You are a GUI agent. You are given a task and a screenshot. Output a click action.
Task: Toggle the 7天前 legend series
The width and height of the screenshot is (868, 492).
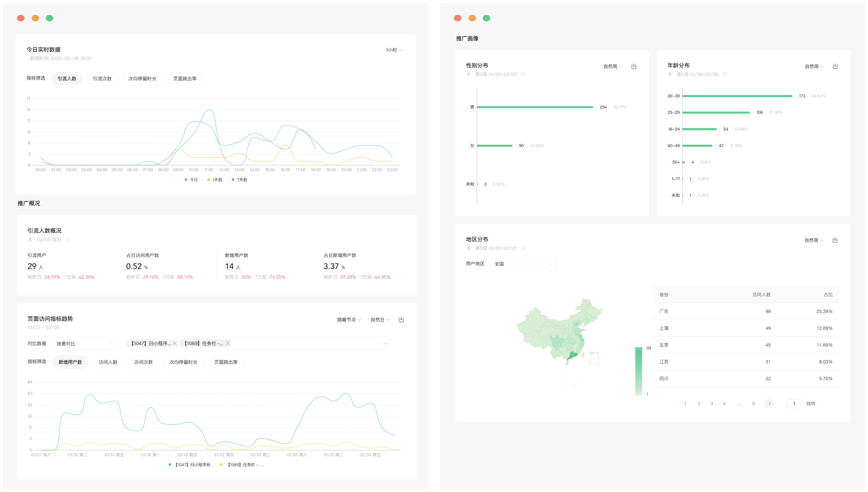click(x=239, y=180)
